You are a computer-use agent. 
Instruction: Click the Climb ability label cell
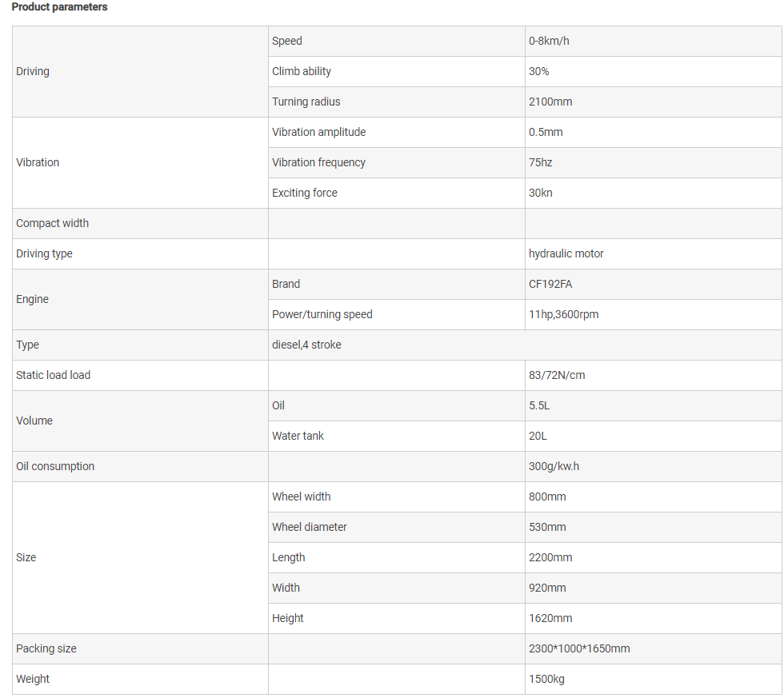click(x=397, y=71)
